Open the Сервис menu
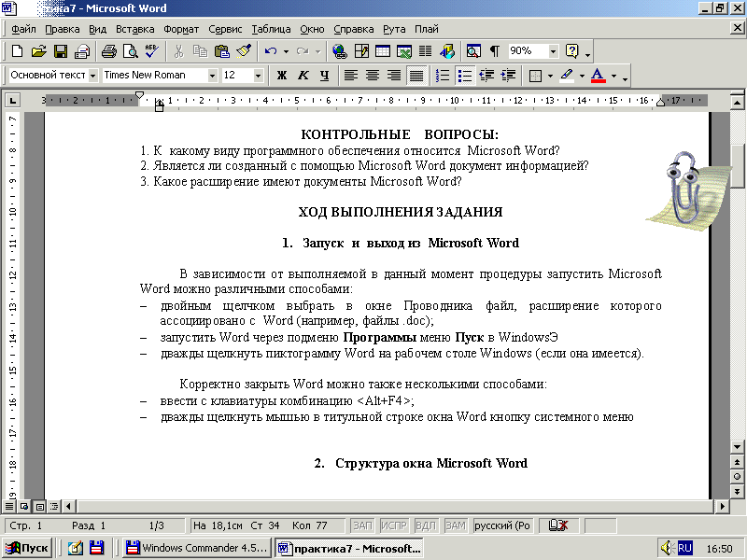 [x=225, y=29]
